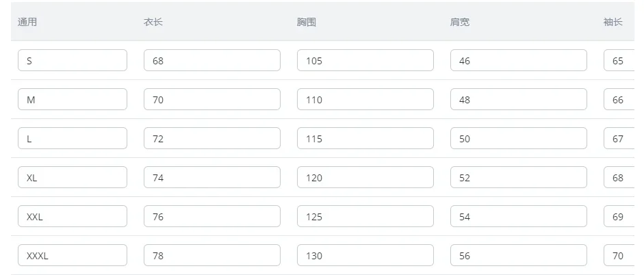
Task: Click the size field containing S
Action: pyautogui.click(x=73, y=60)
